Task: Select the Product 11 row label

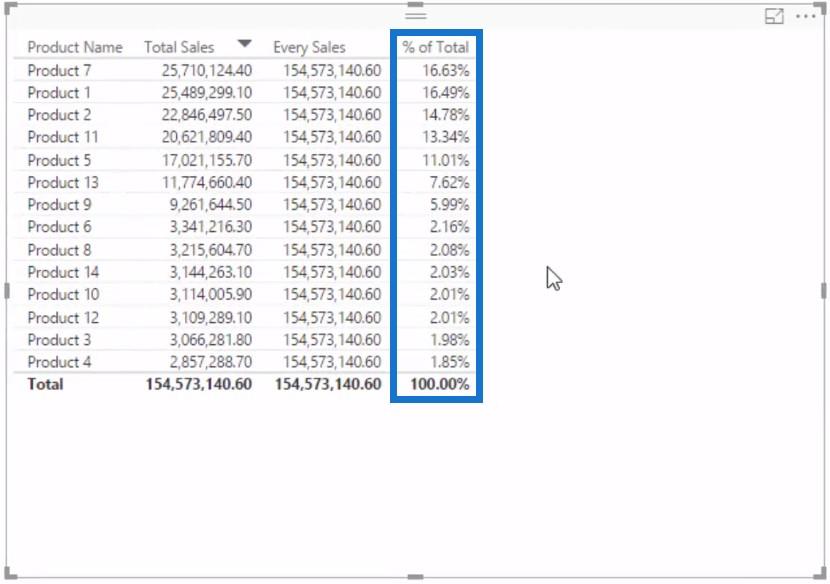Action: [x=63, y=137]
